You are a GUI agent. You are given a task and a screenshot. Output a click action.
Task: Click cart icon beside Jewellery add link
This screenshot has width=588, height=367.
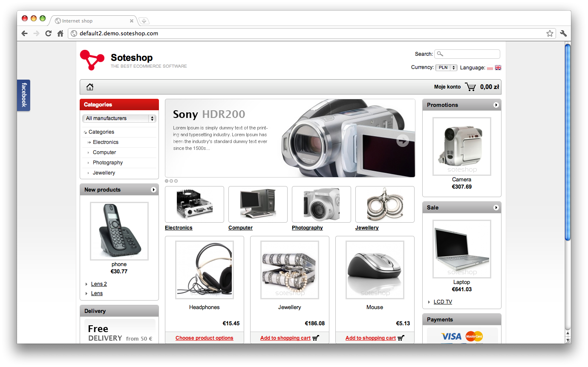pyautogui.click(x=316, y=338)
